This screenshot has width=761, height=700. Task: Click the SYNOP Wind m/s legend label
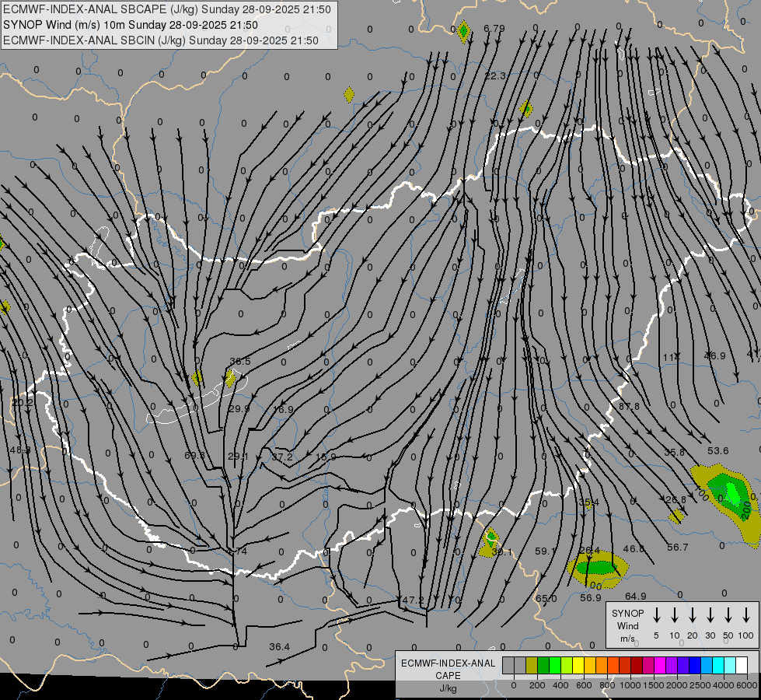point(627,625)
